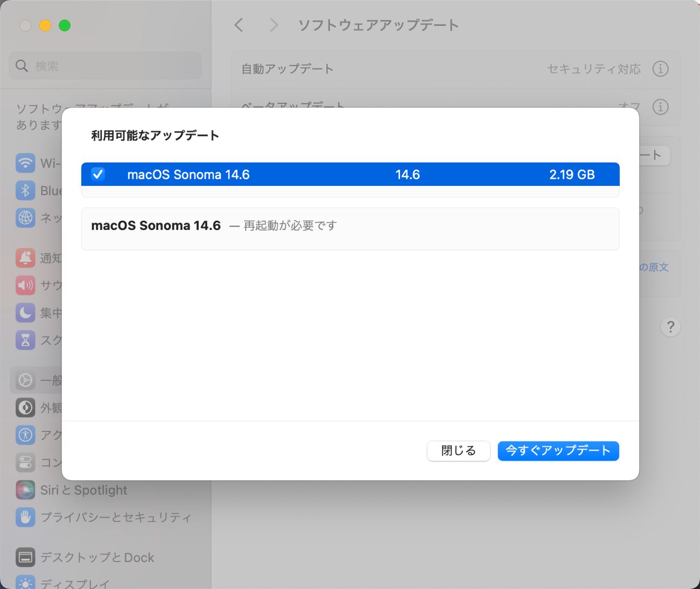Screen dimensions: 700x589
Task: Open プライバシーとセキュリティ in sidebar
Action: (116, 517)
